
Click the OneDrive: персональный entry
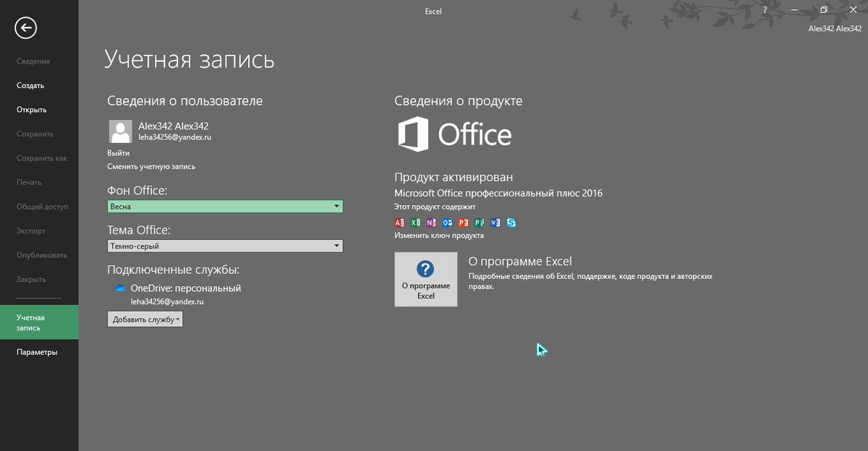pyautogui.click(x=186, y=288)
